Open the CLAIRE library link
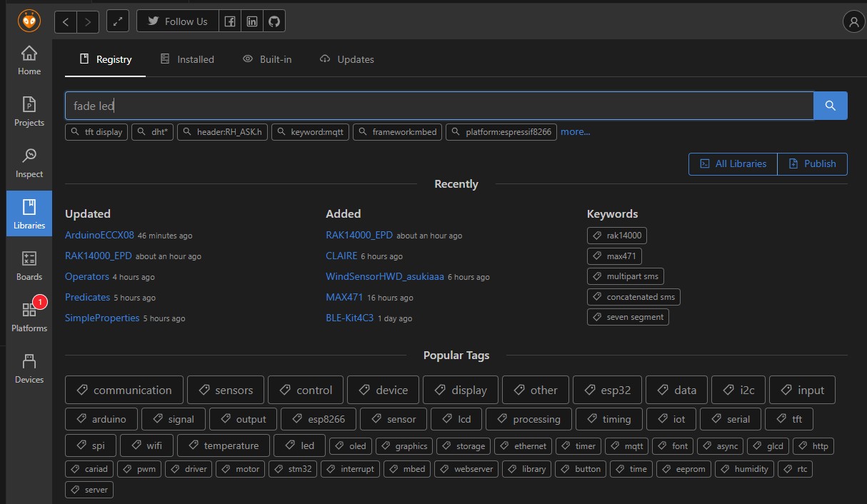867x504 pixels. point(341,256)
